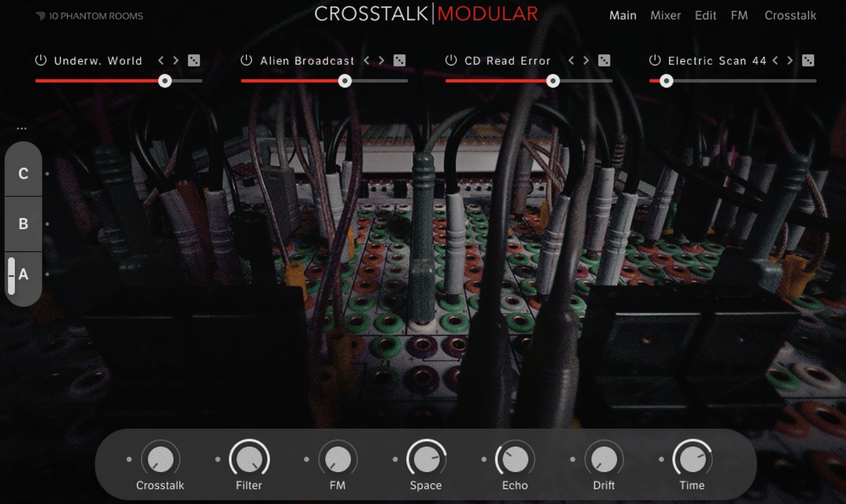Select variation slot C

(23, 174)
